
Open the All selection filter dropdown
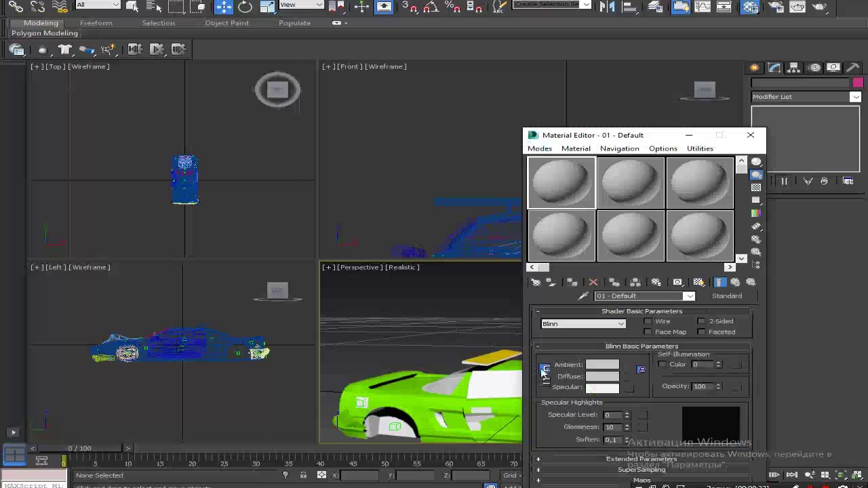(98, 5)
